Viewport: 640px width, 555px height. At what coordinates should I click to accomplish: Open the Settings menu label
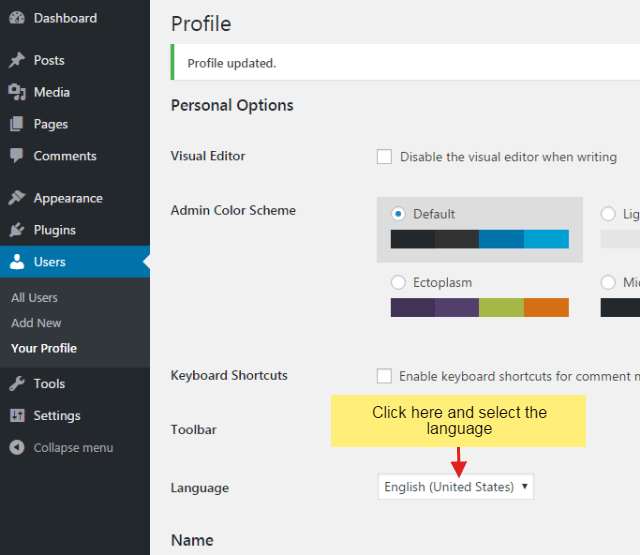(57, 416)
